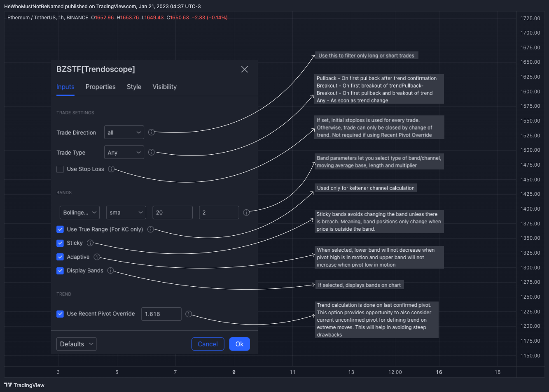Click the info icon beside Trade Type
549x392 pixels.
152,152
